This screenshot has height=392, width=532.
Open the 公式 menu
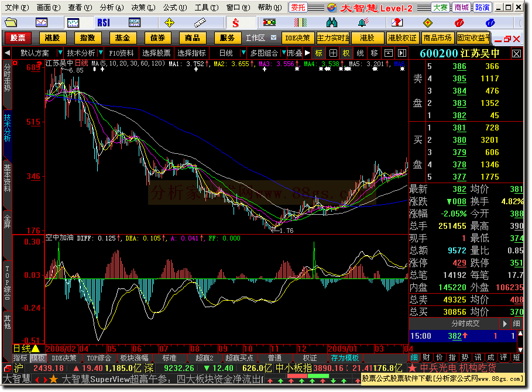click(175, 8)
